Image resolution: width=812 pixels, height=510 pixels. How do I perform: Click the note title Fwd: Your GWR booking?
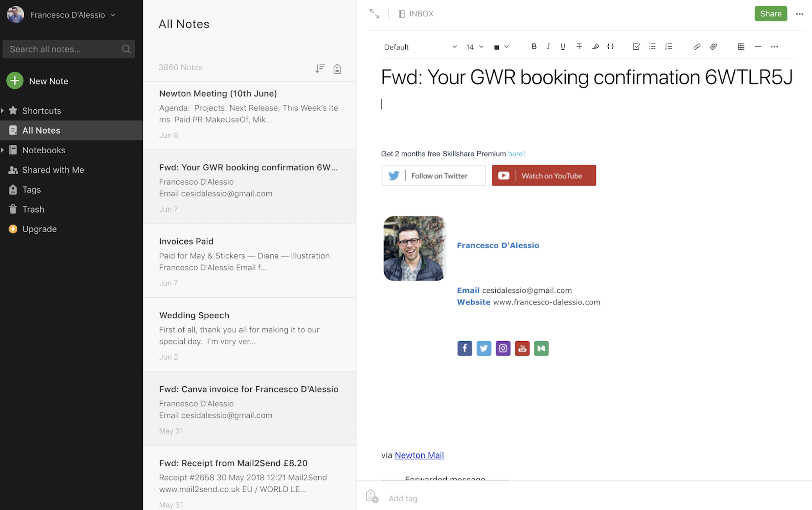tap(586, 77)
